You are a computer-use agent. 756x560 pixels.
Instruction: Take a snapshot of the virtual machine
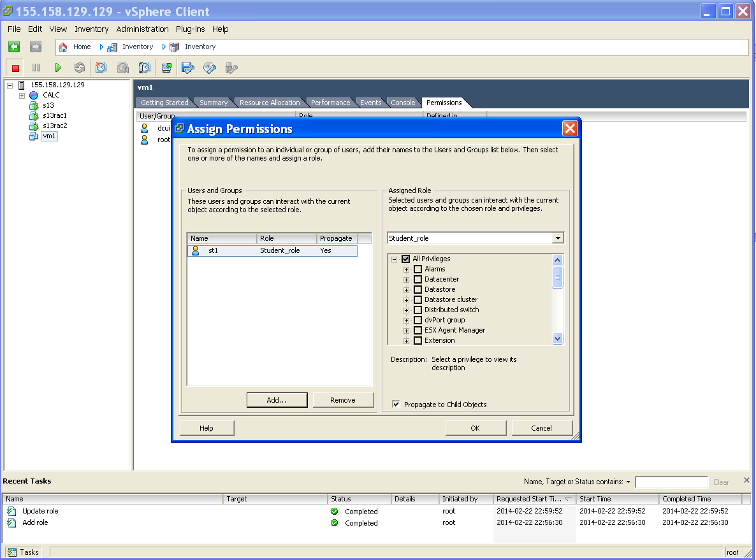[x=101, y=68]
